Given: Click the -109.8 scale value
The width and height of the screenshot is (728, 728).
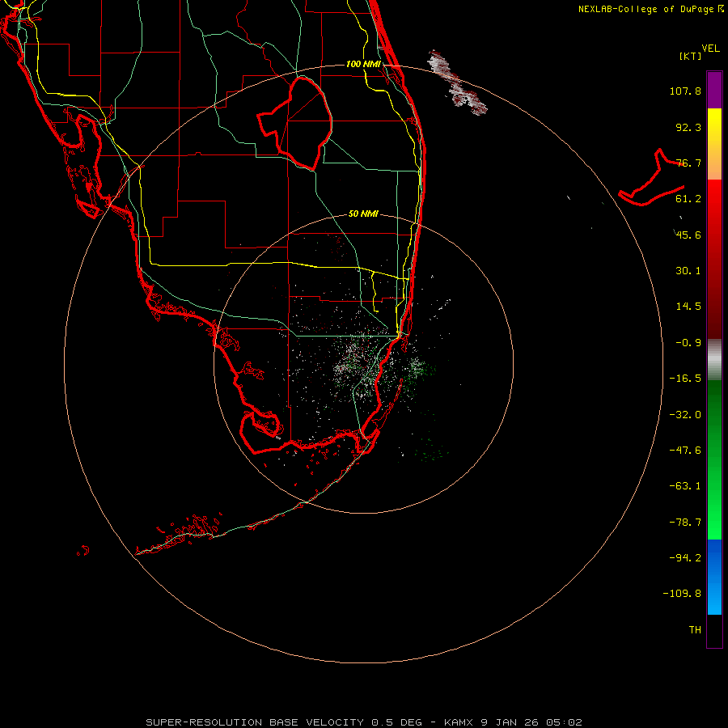Looking at the screenshot, I should point(682,594).
